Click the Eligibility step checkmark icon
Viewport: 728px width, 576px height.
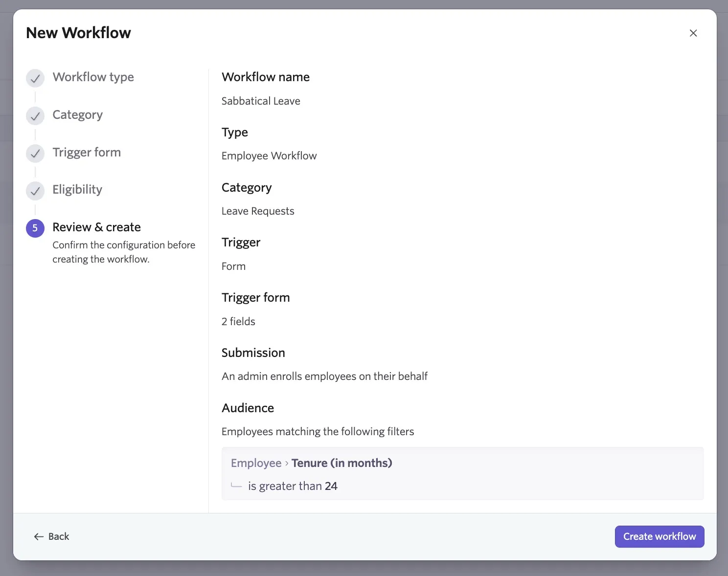click(35, 191)
